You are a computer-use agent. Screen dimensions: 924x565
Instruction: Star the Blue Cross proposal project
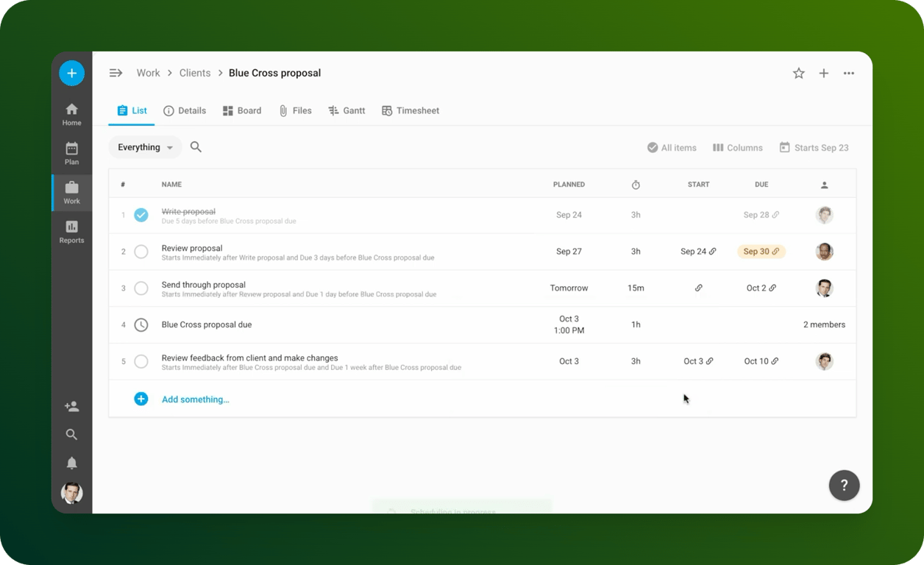click(x=798, y=73)
